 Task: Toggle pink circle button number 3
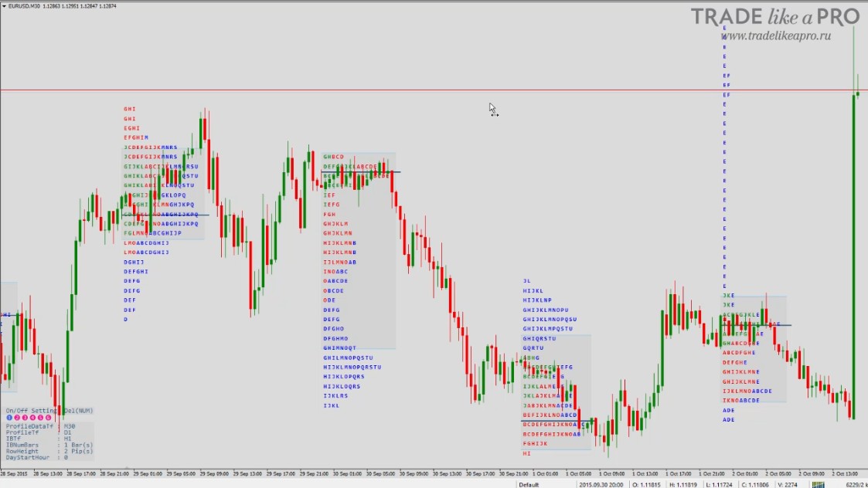click(25, 418)
